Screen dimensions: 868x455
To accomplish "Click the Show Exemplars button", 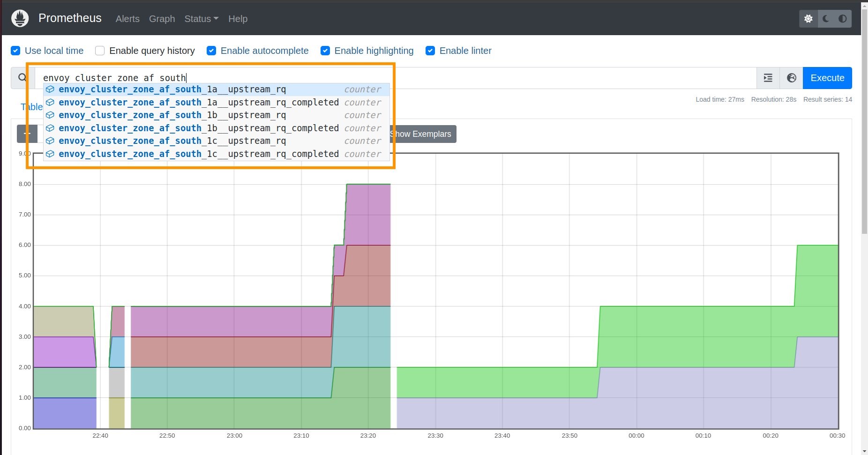I will (420, 134).
